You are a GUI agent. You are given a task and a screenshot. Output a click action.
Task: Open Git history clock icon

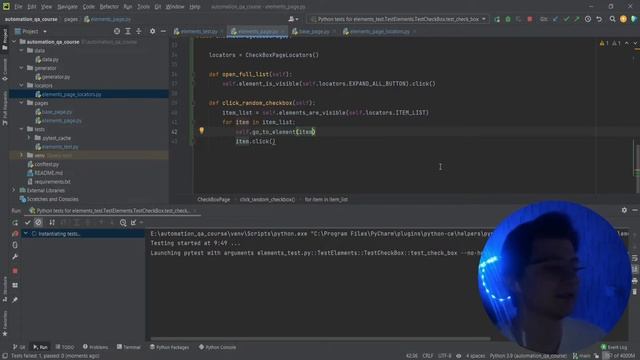click(x=588, y=19)
